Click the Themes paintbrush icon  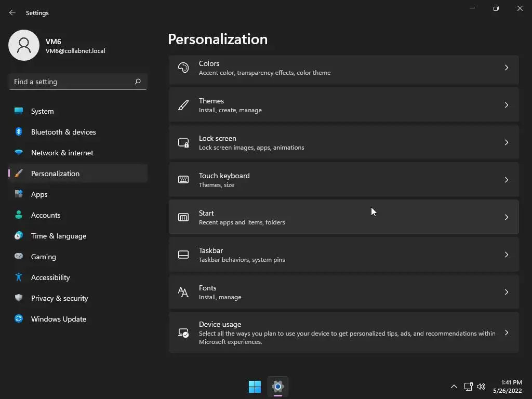point(183,105)
